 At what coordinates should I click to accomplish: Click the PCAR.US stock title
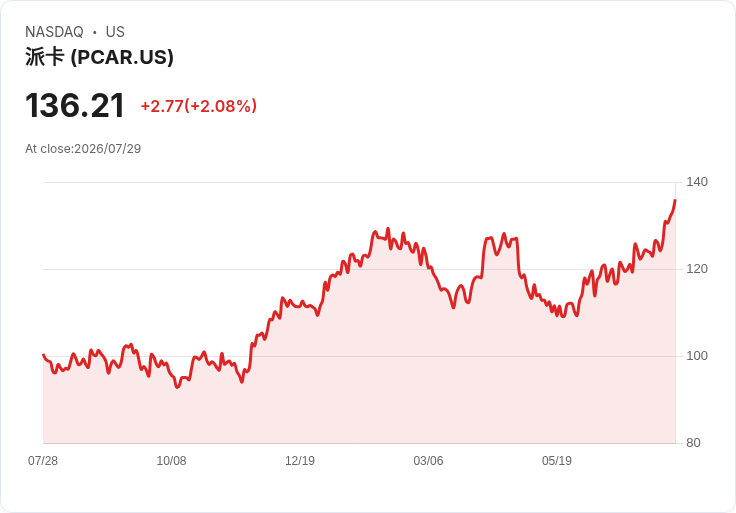99,57
